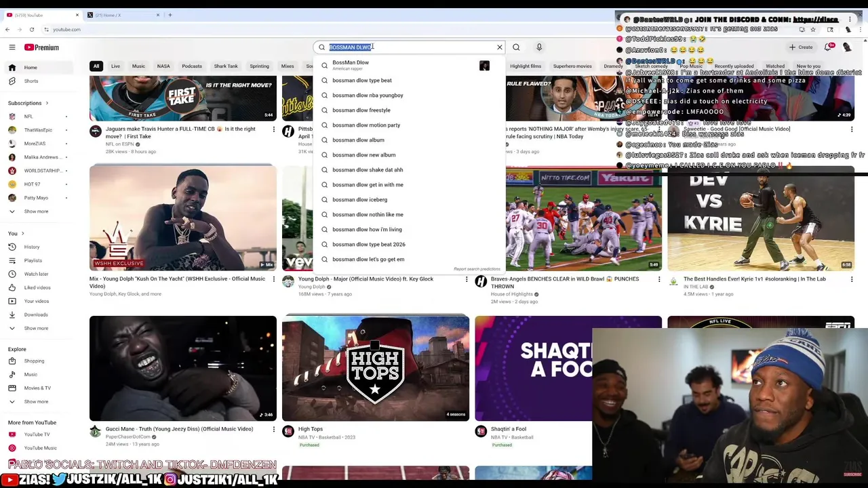868x488 pixels.
Task: Select the Sprinting filter chip
Action: pos(259,66)
